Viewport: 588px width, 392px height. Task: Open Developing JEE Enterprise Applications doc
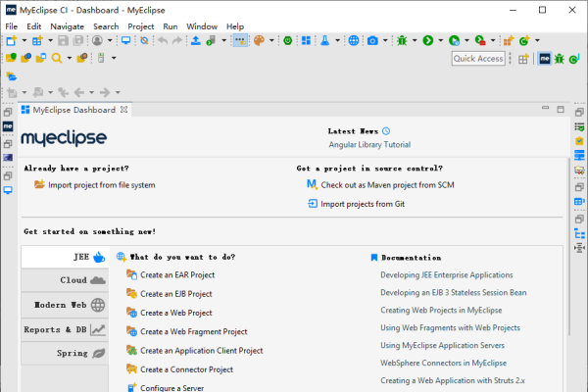[x=447, y=275]
